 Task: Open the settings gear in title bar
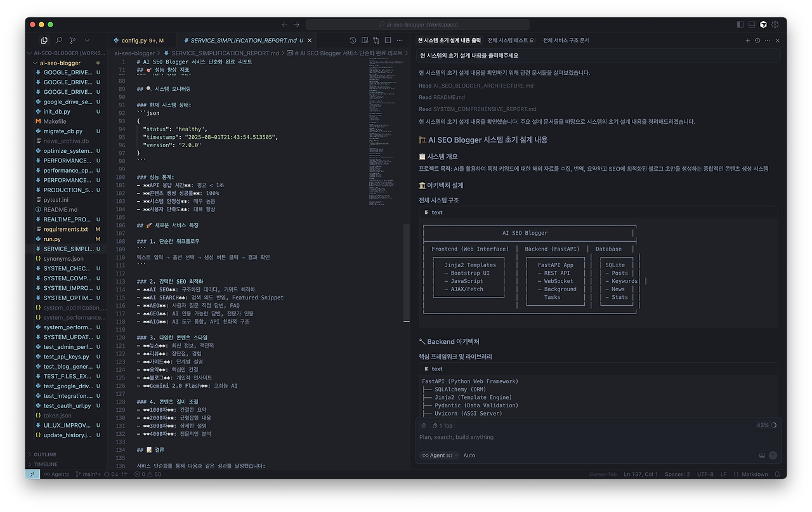coord(775,25)
